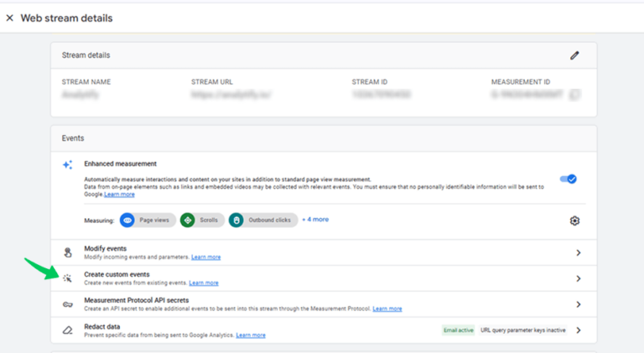Click the Create custom events sparkle icon

68,278
